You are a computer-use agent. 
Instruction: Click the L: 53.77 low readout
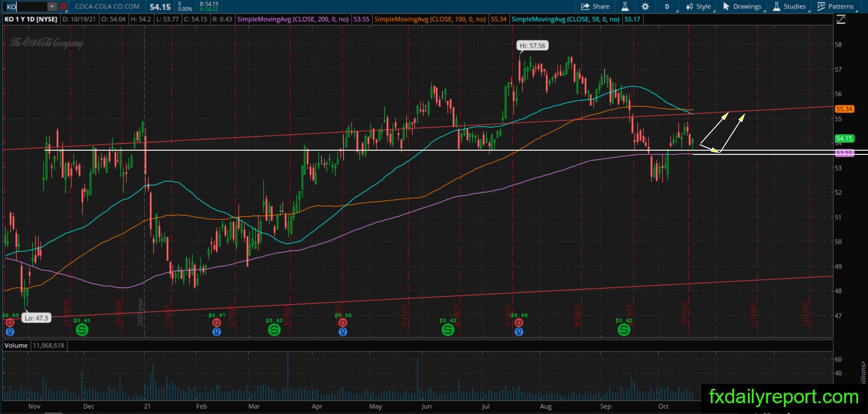pyautogui.click(x=168, y=19)
